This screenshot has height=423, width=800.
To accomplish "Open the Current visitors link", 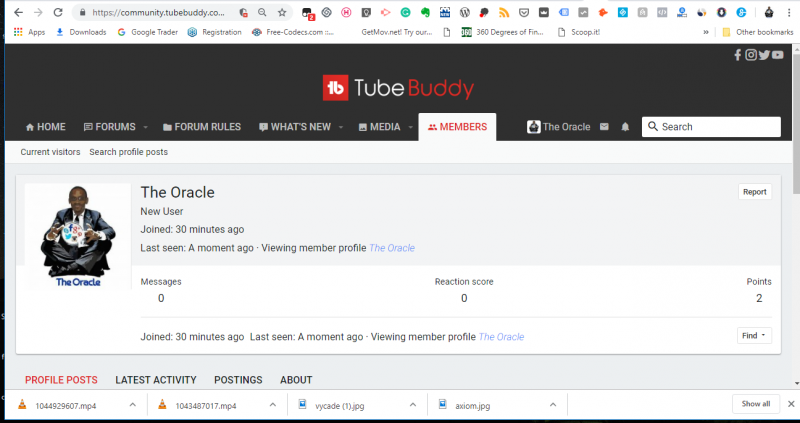I will [50, 152].
